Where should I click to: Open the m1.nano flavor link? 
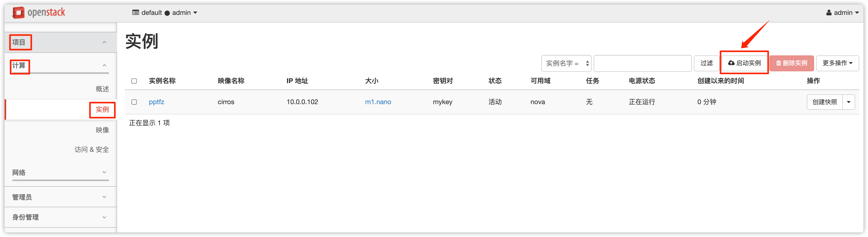tap(378, 102)
